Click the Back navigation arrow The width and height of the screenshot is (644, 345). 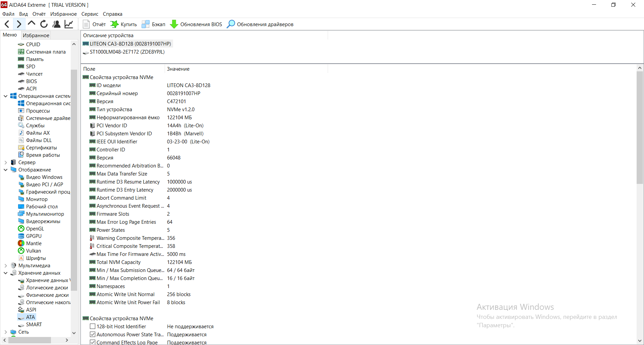7,24
